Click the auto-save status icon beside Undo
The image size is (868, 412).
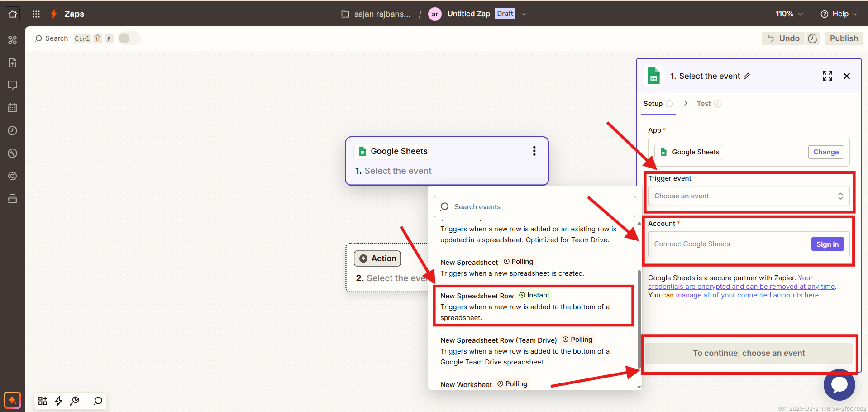[x=813, y=38]
